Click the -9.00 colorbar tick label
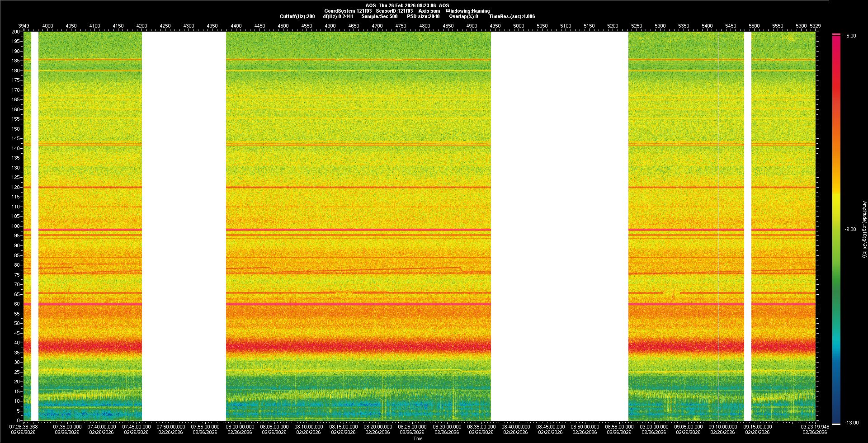 coord(850,229)
